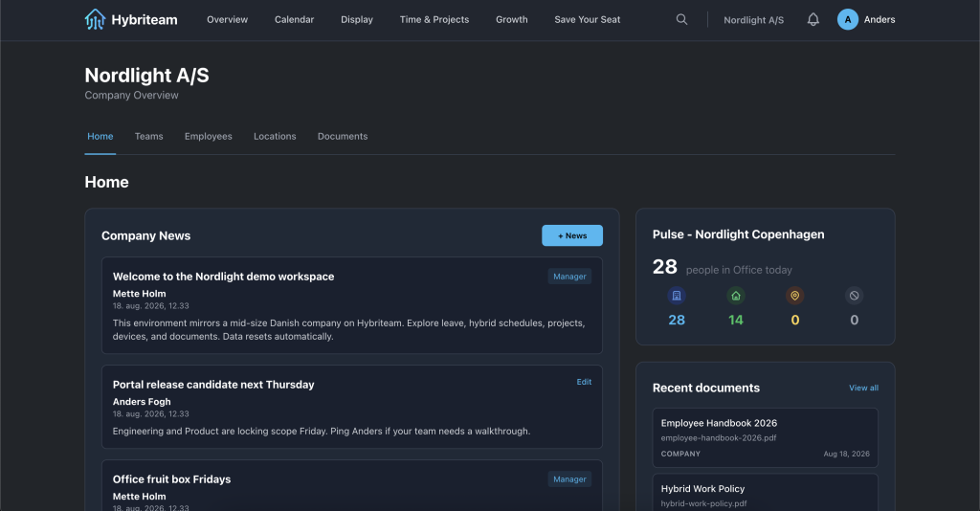Image resolution: width=980 pixels, height=511 pixels.
Task: Click the grey unavailable pulse icon
Action: (855, 296)
